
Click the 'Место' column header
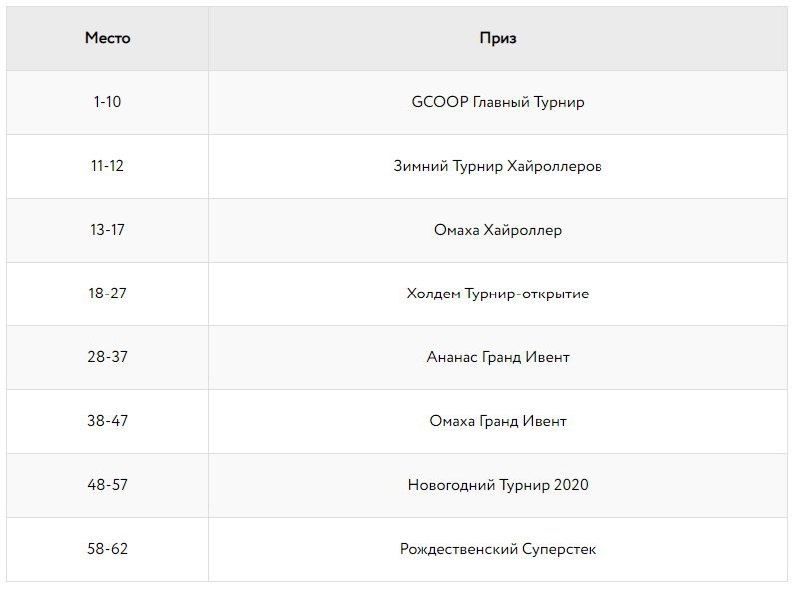click(107, 38)
